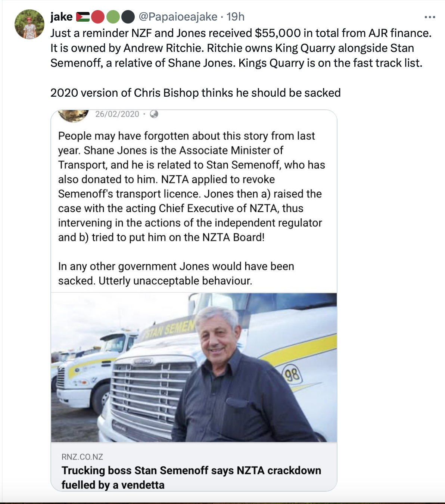Screen dimensions: 445x504
Task: Click the Palestinian flag emoji beside jake
Action: tap(83, 17)
